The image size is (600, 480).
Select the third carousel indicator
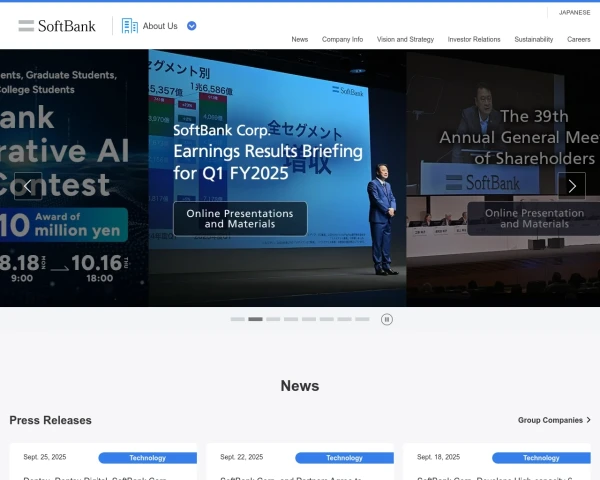tap(273, 319)
